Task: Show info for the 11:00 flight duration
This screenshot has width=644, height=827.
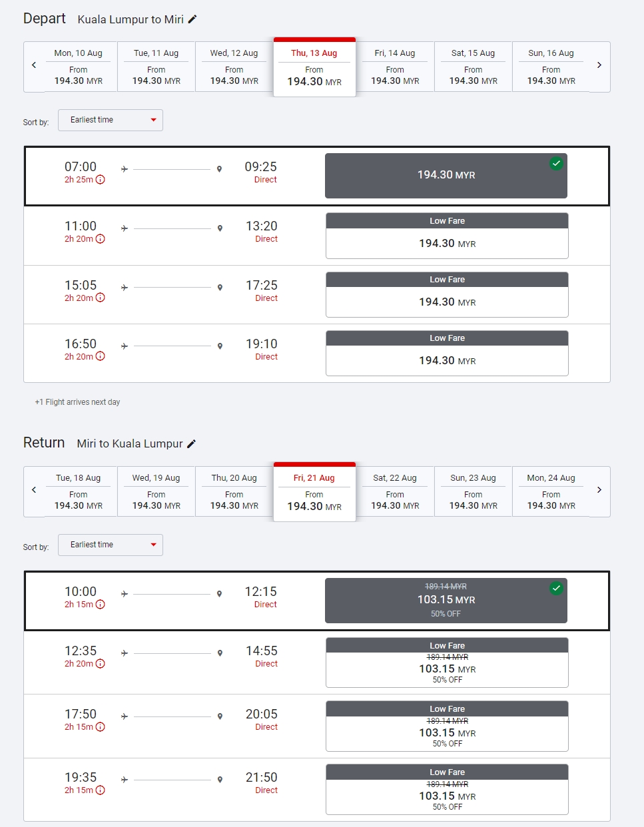Action: [101, 239]
